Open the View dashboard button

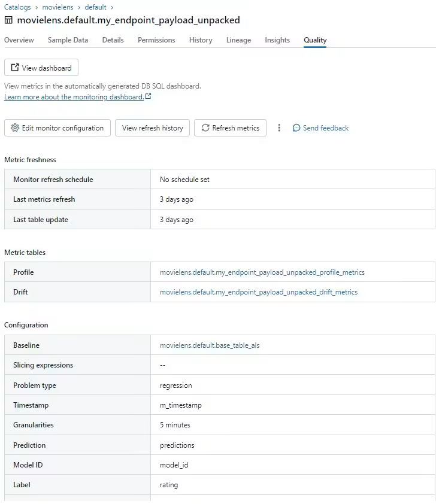pos(41,68)
